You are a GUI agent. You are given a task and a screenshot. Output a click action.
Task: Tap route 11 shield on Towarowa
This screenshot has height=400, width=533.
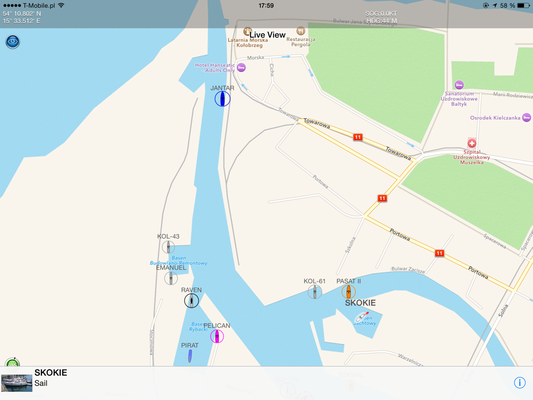point(358,137)
